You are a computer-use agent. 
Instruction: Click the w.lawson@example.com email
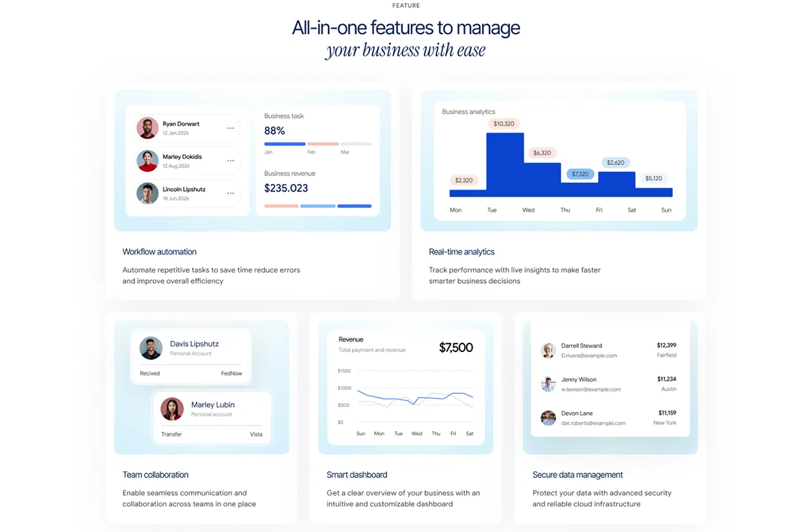click(591, 389)
